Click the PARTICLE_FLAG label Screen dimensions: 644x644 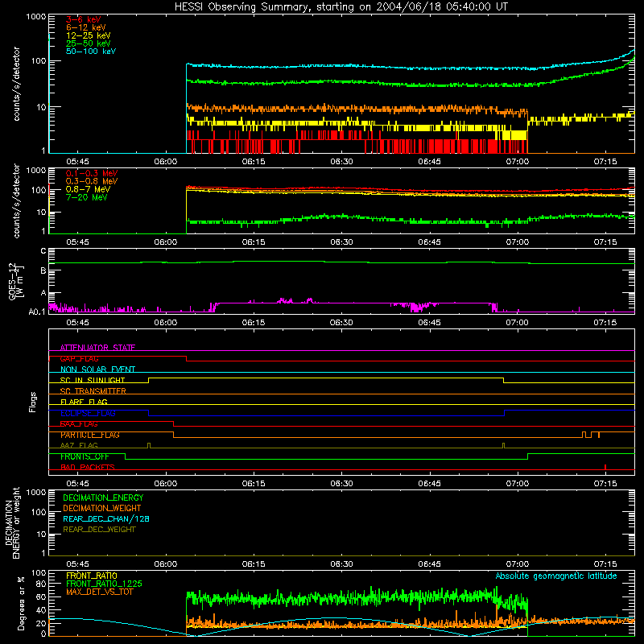click(x=90, y=435)
